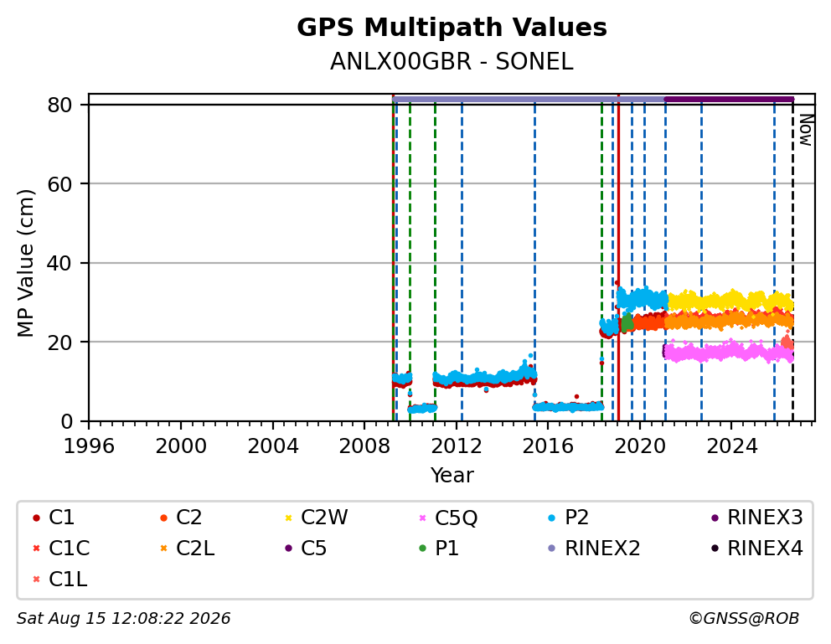Select the C1C legend label
831x644 pixels.
70,549
